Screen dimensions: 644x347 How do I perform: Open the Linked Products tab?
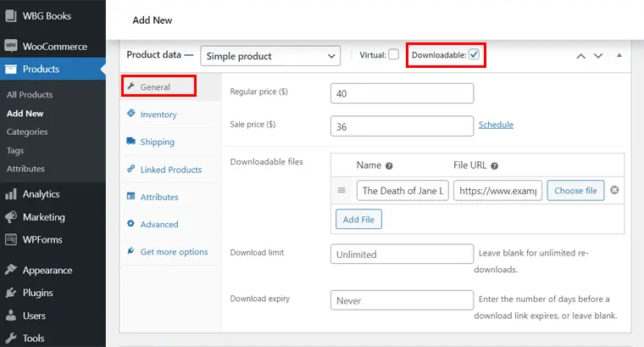click(x=171, y=170)
